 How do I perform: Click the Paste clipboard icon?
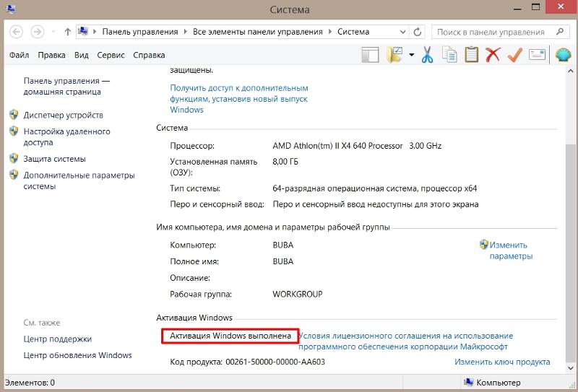click(x=471, y=55)
